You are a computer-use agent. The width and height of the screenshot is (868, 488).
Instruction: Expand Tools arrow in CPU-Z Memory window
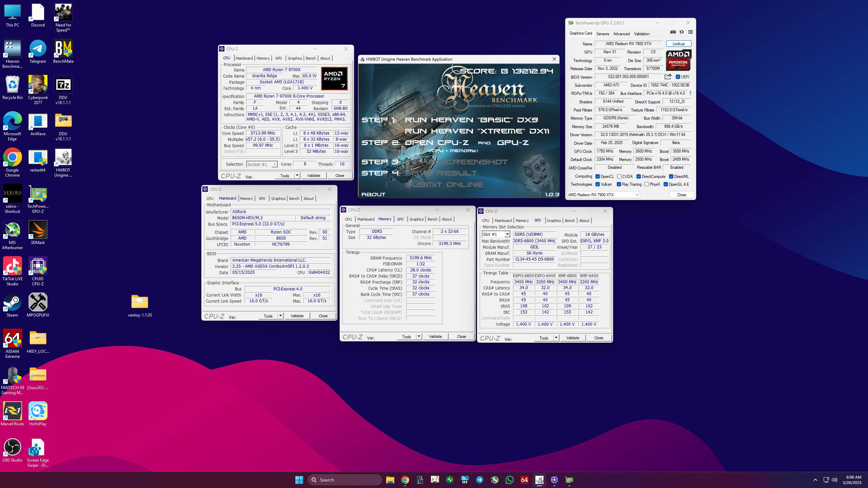419,337
